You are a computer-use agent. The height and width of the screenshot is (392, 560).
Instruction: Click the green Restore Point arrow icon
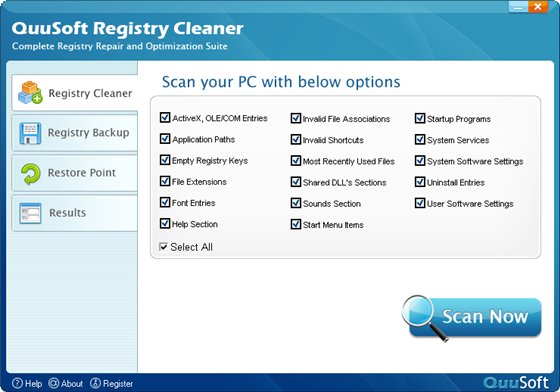pyautogui.click(x=31, y=174)
